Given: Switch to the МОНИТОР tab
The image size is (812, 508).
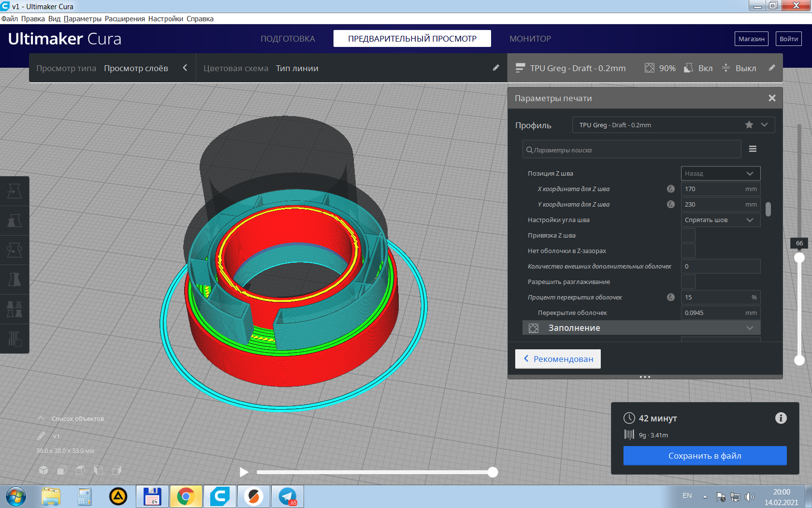Looking at the screenshot, I should point(530,39).
